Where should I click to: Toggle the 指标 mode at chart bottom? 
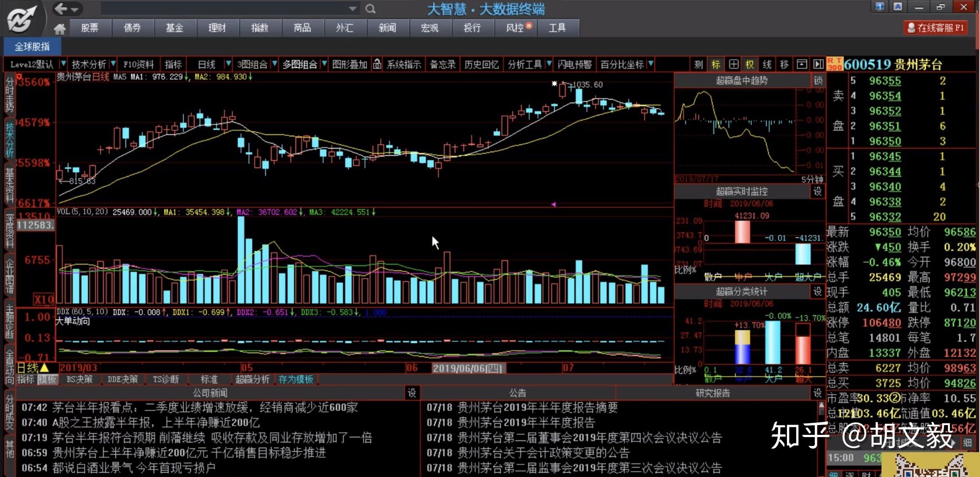pos(25,379)
